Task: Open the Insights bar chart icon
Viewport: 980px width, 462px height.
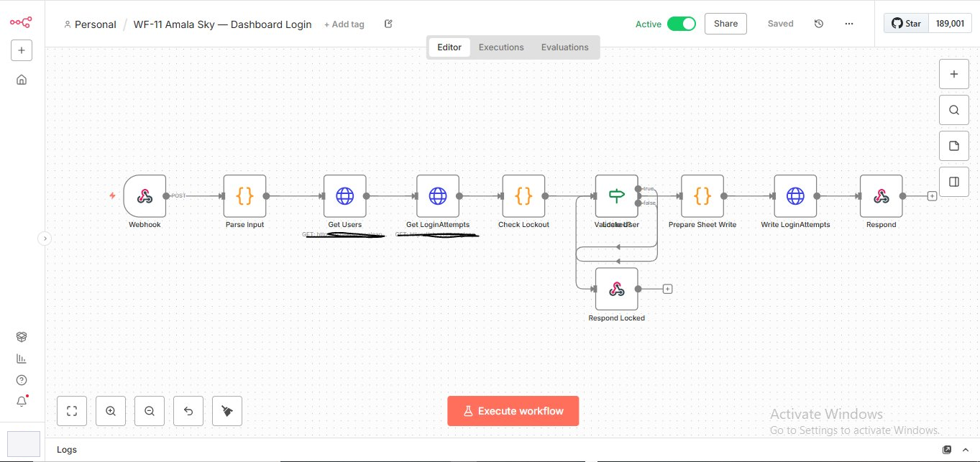Action: click(x=22, y=359)
